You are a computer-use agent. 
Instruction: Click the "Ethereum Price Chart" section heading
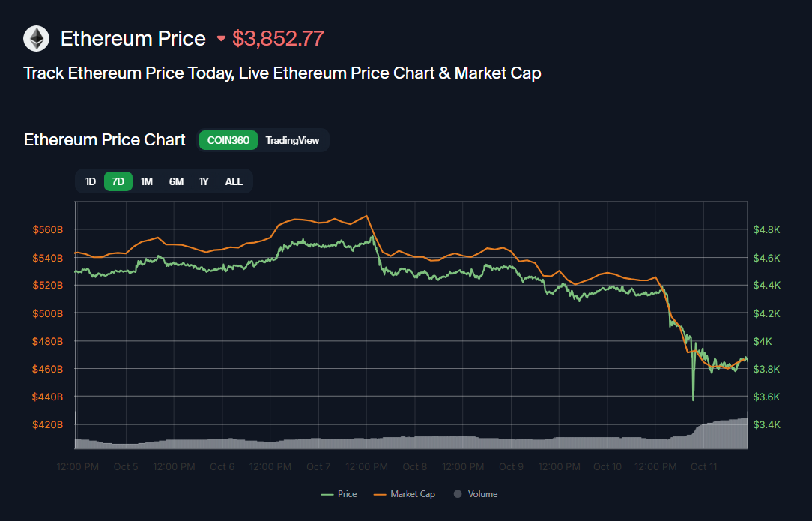coord(105,140)
